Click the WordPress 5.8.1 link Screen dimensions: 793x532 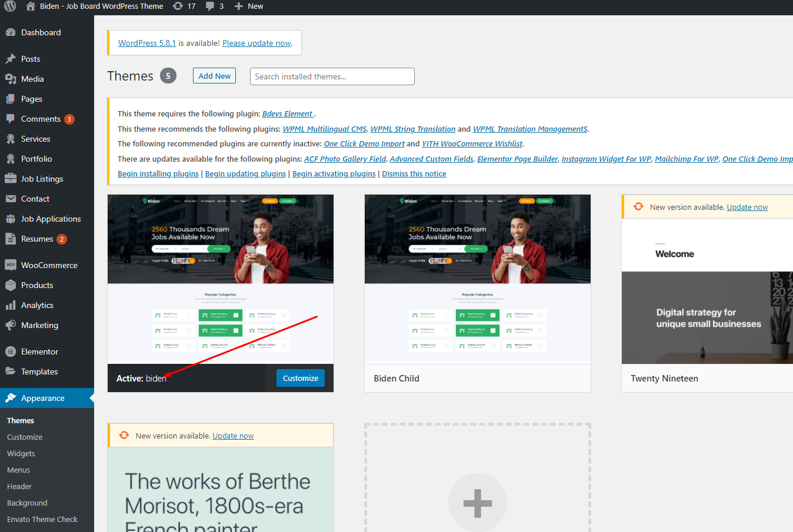(x=147, y=43)
